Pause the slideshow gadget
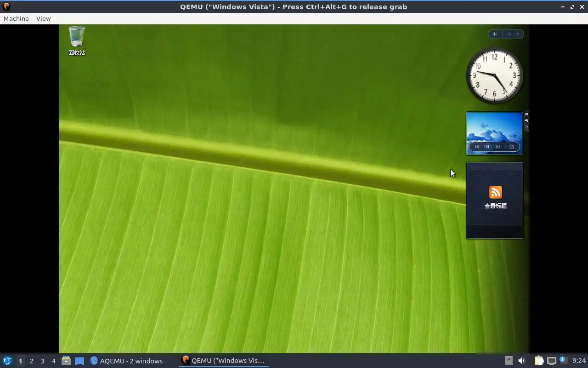Screen dimensions: 588x368 pyautogui.click(x=488, y=147)
